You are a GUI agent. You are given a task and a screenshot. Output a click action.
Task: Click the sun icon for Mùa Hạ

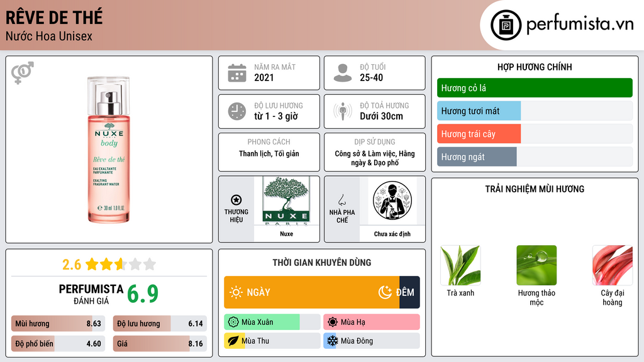click(333, 322)
